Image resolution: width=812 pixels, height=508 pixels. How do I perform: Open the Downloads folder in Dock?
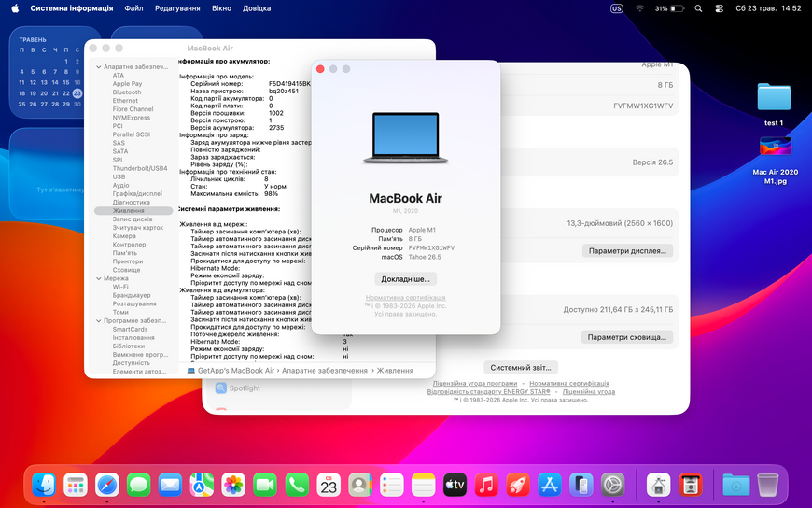(x=735, y=486)
